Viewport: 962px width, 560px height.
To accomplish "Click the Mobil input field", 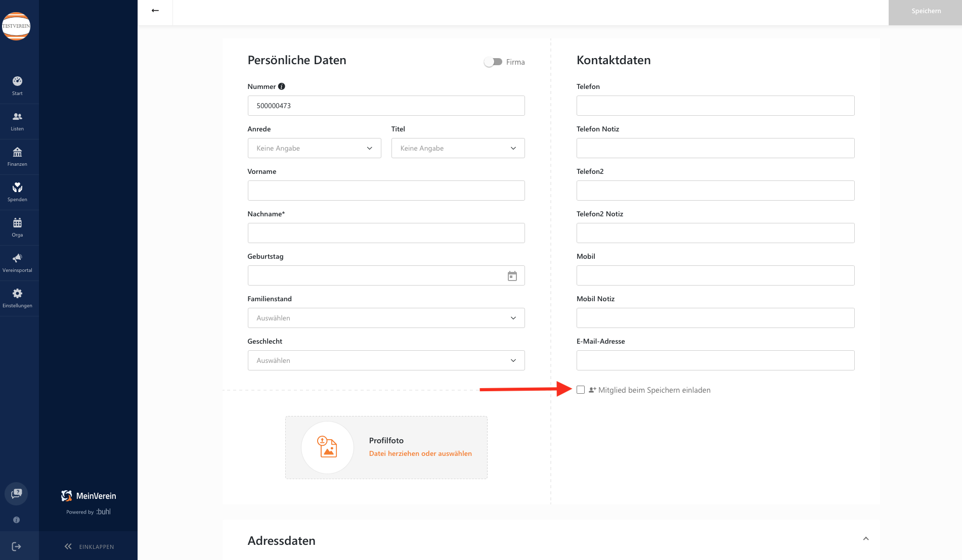I will 715,275.
